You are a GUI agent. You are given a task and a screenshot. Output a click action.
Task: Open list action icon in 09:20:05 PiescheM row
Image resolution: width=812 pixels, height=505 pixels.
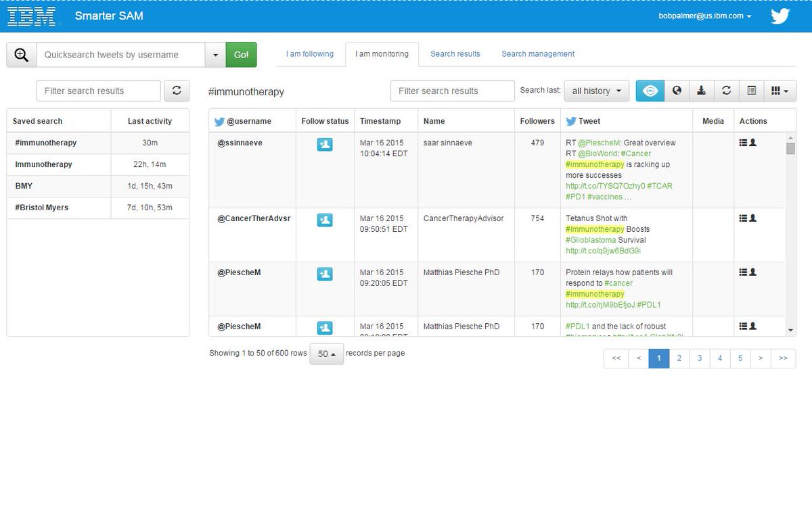click(x=743, y=272)
